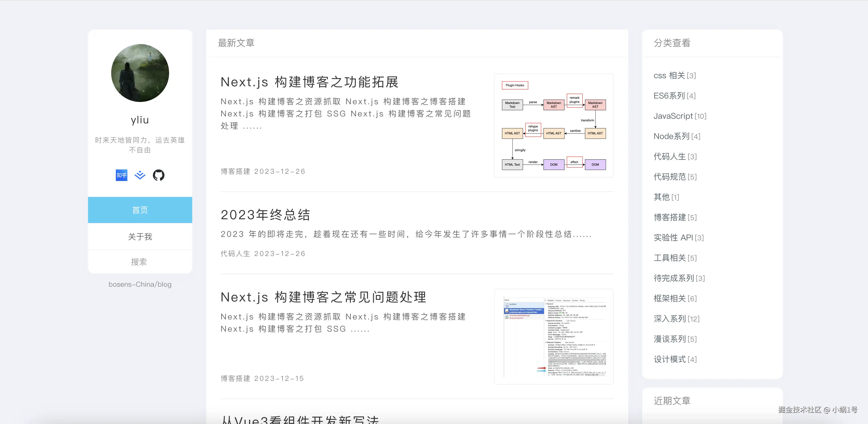Open the 深入系列 [12] category
Screen dimensions: 868x424
(x=676, y=319)
